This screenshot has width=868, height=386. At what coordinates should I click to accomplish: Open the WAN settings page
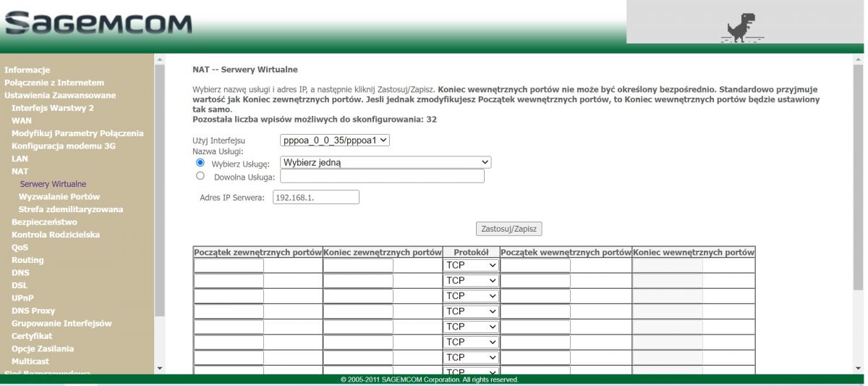click(x=22, y=120)
